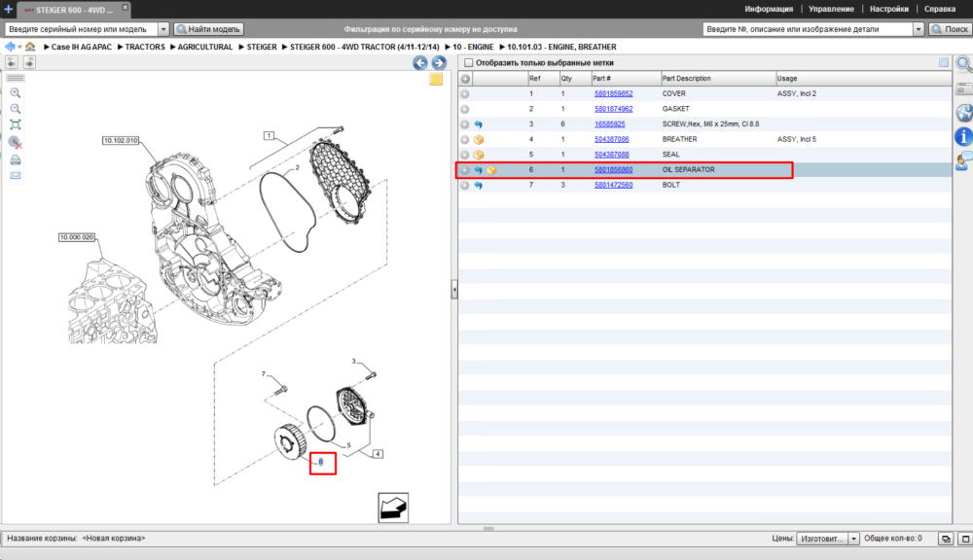
Task: Expand the part search field dropdown
Action: pos(919,29)
